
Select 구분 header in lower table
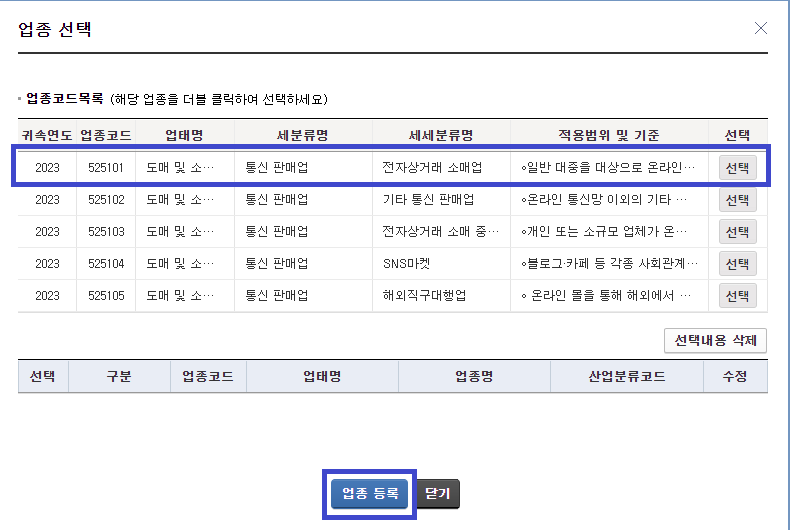pyautogui.click(x=119, y=376)
